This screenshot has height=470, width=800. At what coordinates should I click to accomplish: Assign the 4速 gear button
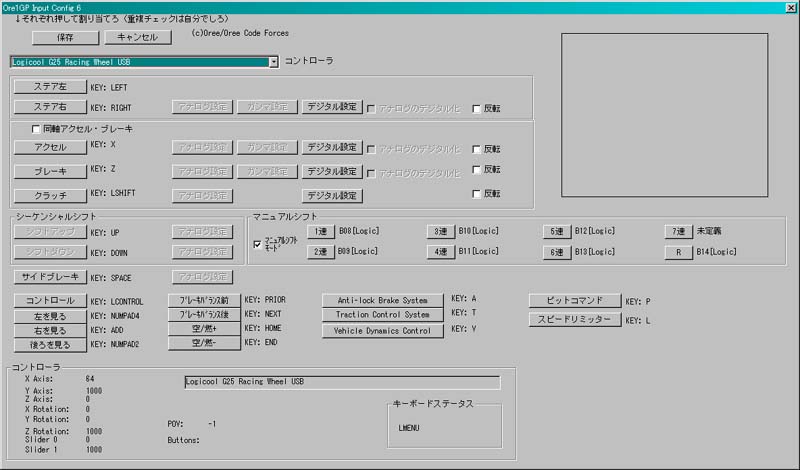coord(440,252)
